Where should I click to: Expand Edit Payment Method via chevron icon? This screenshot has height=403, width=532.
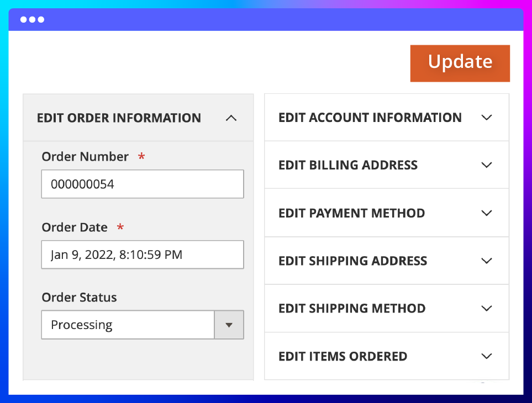click(486, 213)
